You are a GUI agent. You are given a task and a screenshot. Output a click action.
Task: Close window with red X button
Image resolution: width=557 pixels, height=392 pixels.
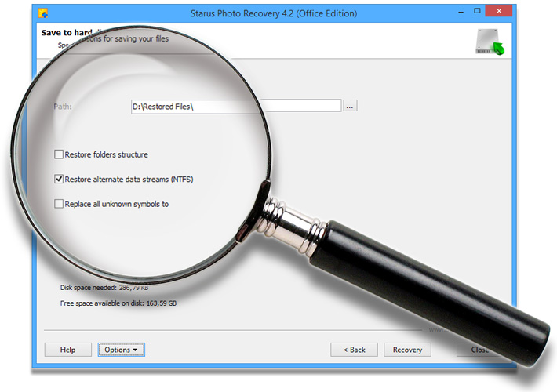(x=499, y=11)
